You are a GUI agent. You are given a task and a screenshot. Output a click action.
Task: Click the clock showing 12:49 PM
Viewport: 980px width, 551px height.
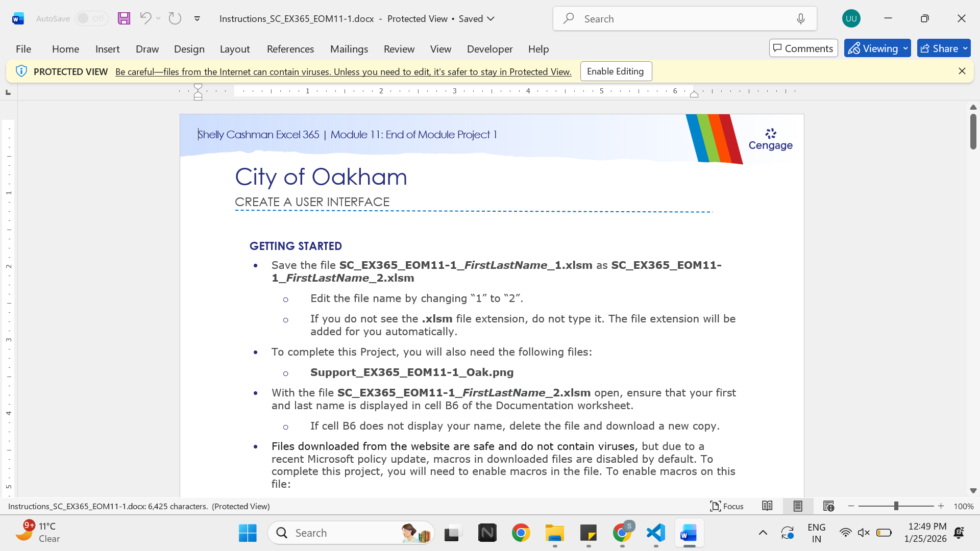[925, 533]
